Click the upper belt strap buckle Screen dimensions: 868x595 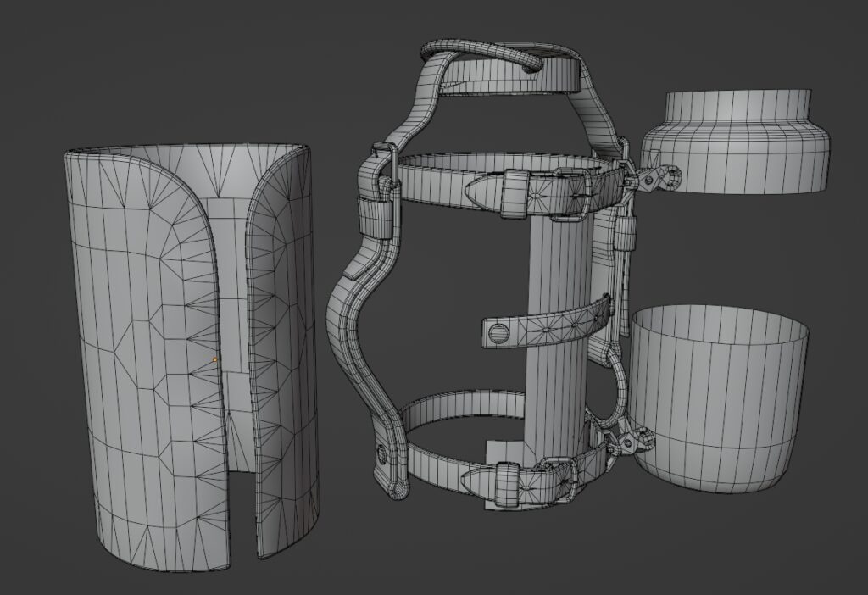570,194
